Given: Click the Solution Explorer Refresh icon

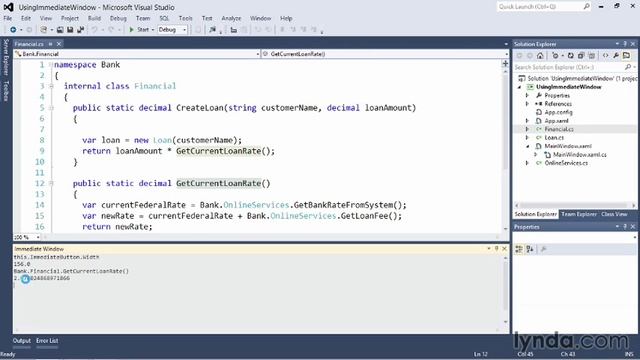Looking at the screenshot, I should (x=570, y=56).
